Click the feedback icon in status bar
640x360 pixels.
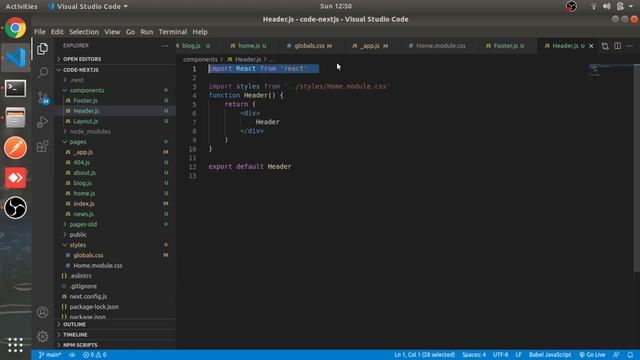pos(616,355)
